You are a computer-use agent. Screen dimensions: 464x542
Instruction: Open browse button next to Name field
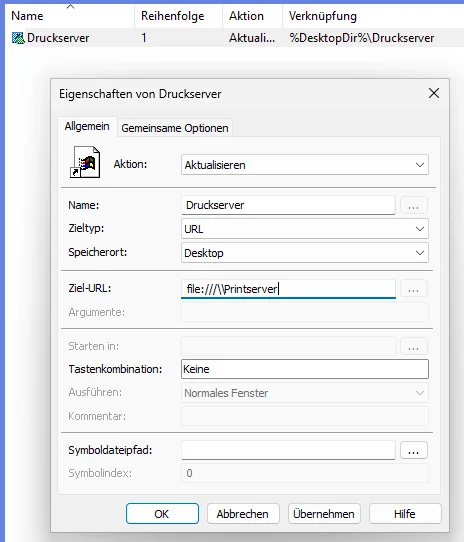[414, 205]
